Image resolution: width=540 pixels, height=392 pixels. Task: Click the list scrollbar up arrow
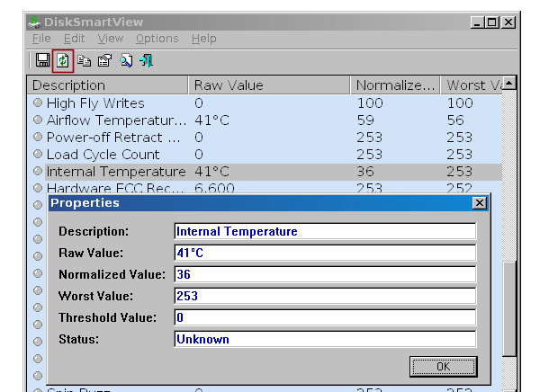[509, 84]
